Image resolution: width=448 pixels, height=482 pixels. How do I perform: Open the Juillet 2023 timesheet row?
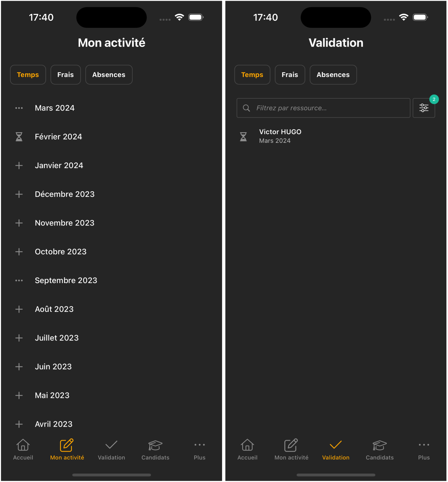111,338
